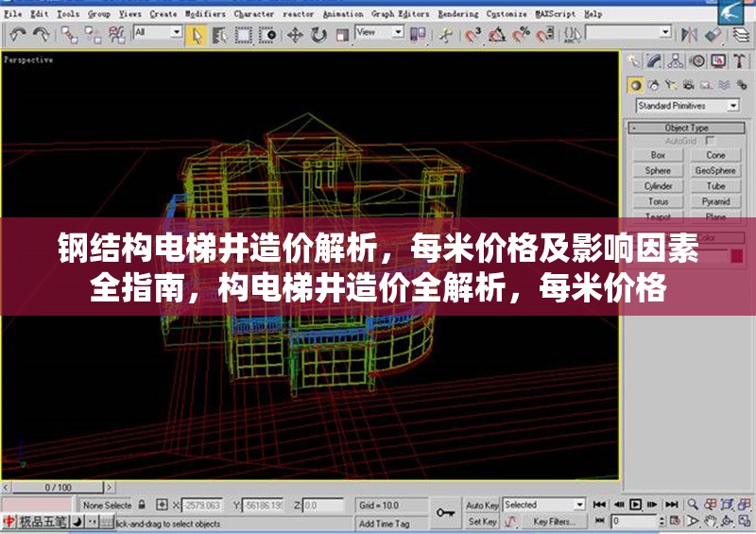Switch to the Modify panel tab
The image size is (756, 534).
pyautogui.click(x=654, y=60)
